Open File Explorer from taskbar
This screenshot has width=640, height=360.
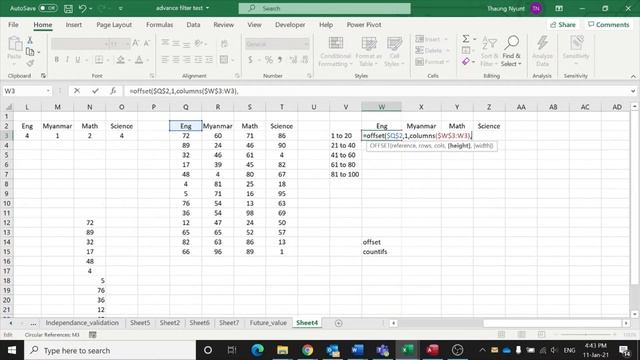[x=282, y=350]
